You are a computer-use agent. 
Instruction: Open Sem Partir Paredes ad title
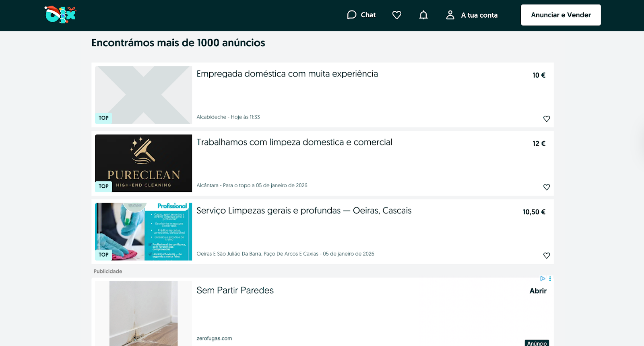click(x=235, y=290)
